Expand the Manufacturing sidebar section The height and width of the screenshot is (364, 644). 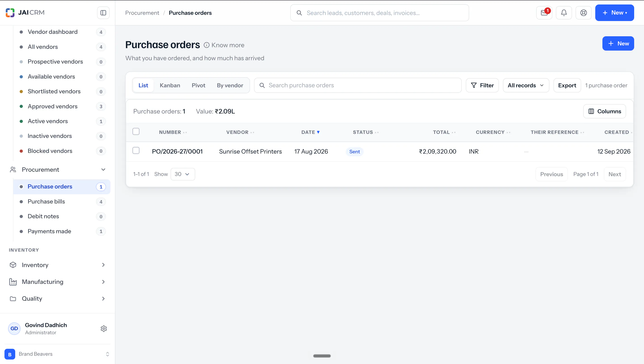pos(103,282)
